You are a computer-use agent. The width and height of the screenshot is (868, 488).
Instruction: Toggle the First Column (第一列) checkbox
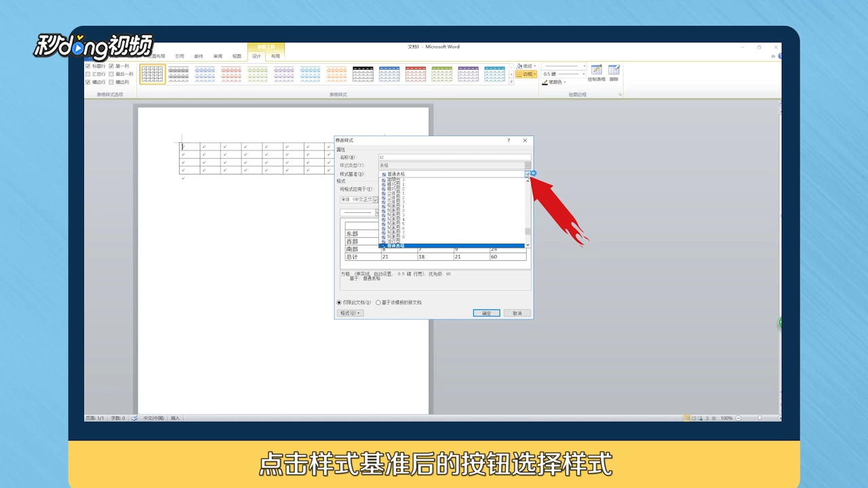[111, 66]
